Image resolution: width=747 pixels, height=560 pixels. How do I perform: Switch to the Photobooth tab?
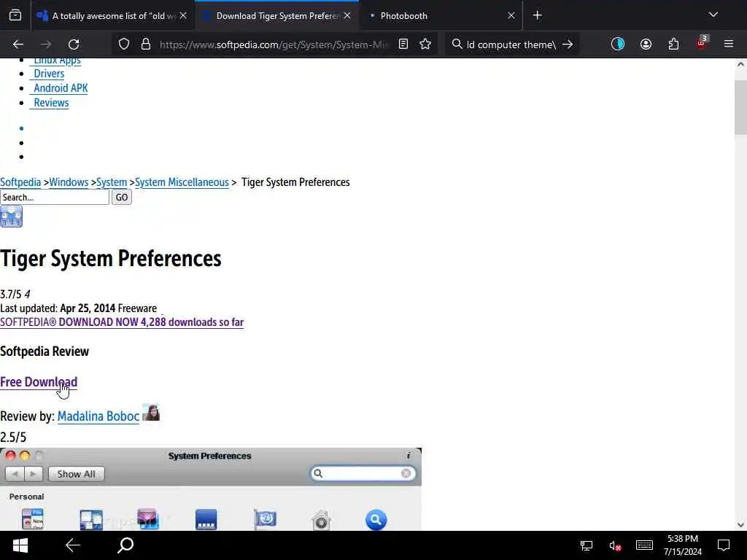pos(441,16)
